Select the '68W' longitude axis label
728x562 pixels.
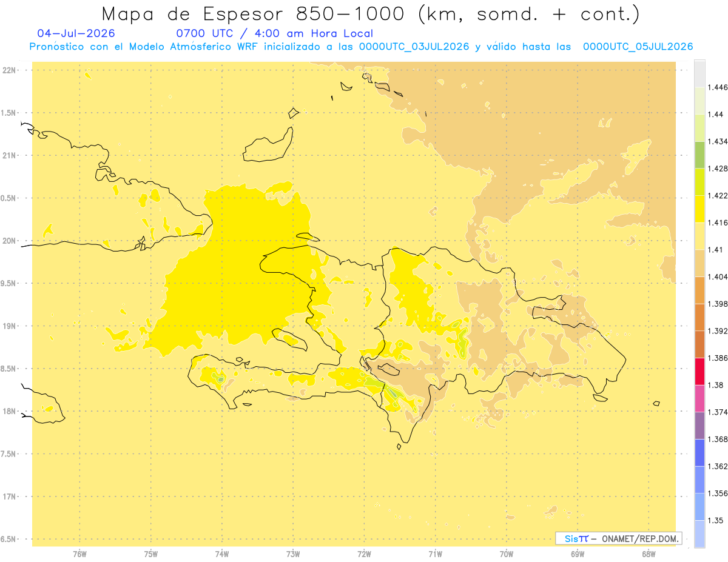point(649,554)
